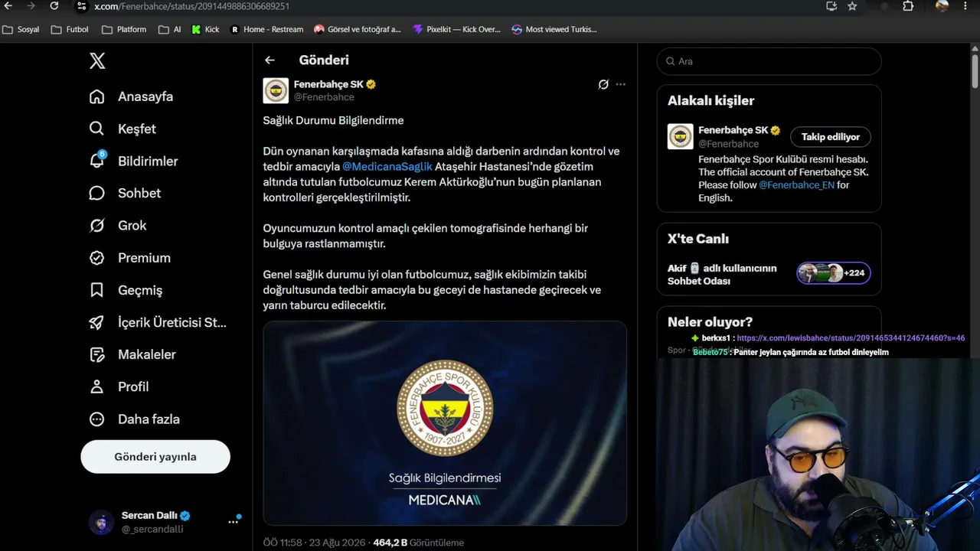The width and height of the screenshot is (980, 551).
Task: Open the Pixelkit — Kick Overlay bookmark
Action: (456, 29)
